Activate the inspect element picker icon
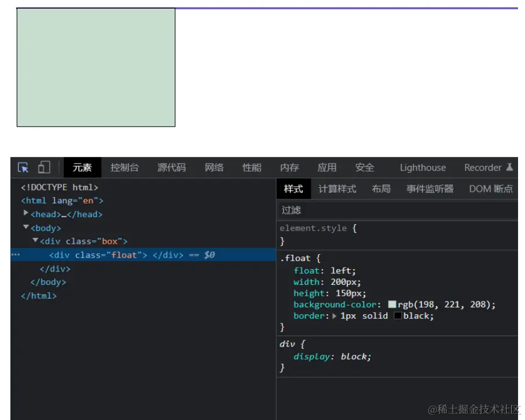 point(23,168)
